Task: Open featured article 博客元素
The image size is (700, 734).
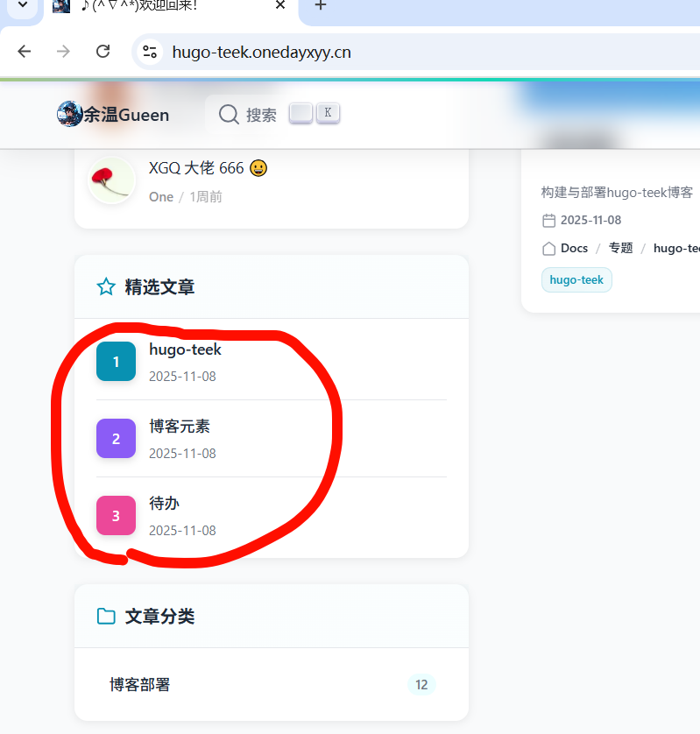Action: [x=180, y=427]
